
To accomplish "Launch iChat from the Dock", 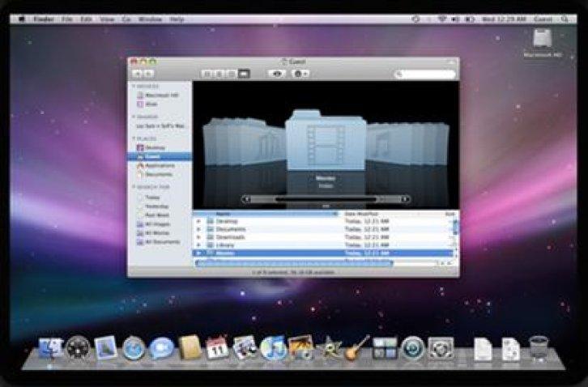I will click(161, 348).
